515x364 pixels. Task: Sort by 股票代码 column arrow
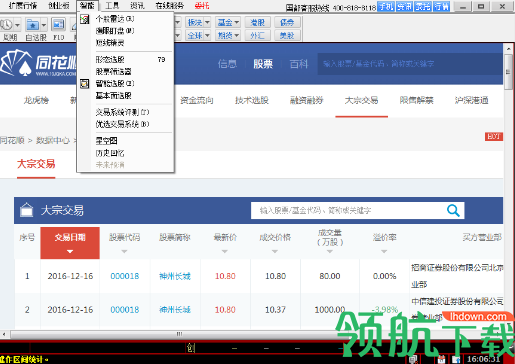pyautogui.click(x=124, y=252)
